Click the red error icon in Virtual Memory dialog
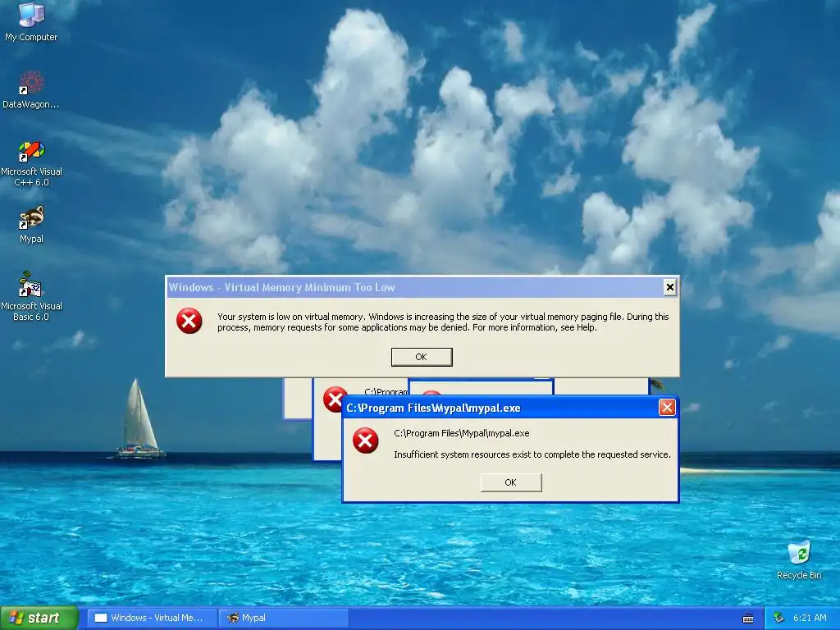 click(x=189, y=321)
